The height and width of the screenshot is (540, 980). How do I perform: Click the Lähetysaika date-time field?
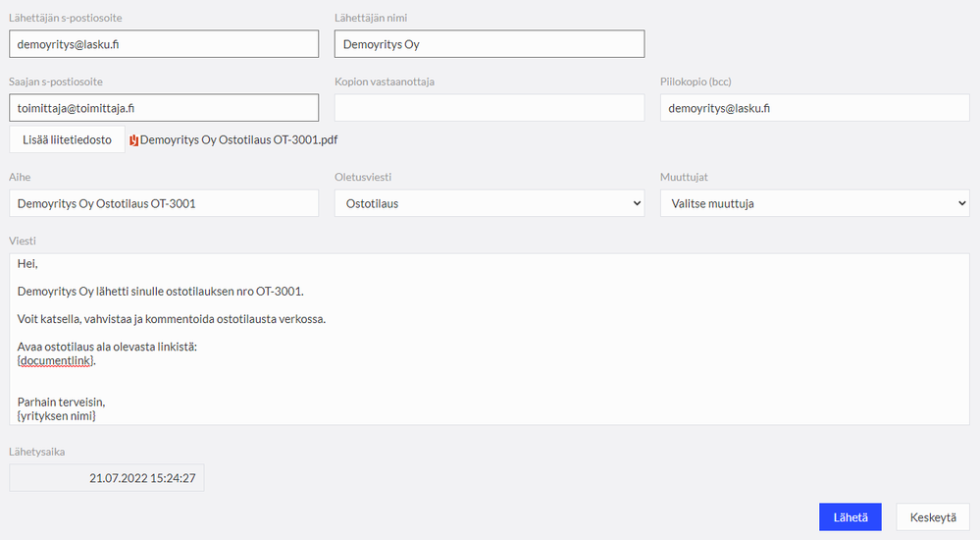107,478
